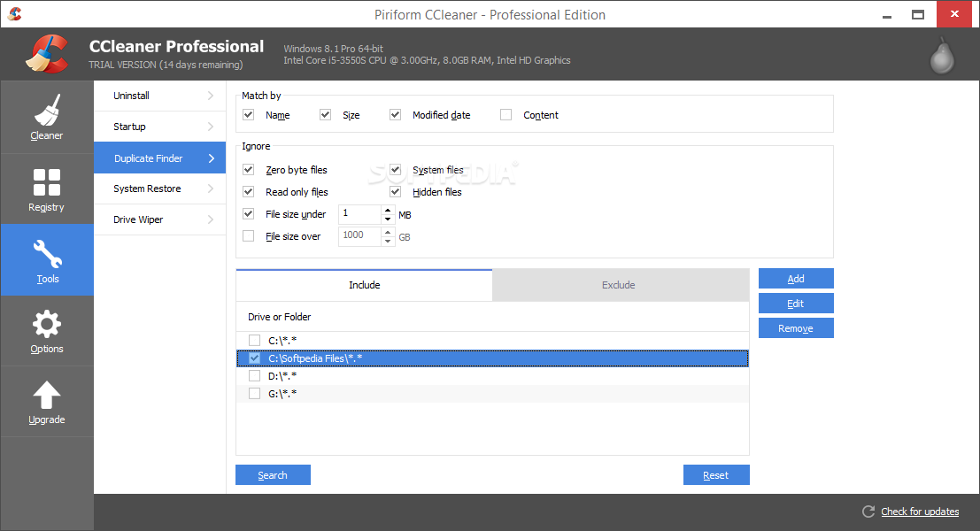Open the System Restore menu item
Viewport: 980px width, 531px height.
coord(160,189)
